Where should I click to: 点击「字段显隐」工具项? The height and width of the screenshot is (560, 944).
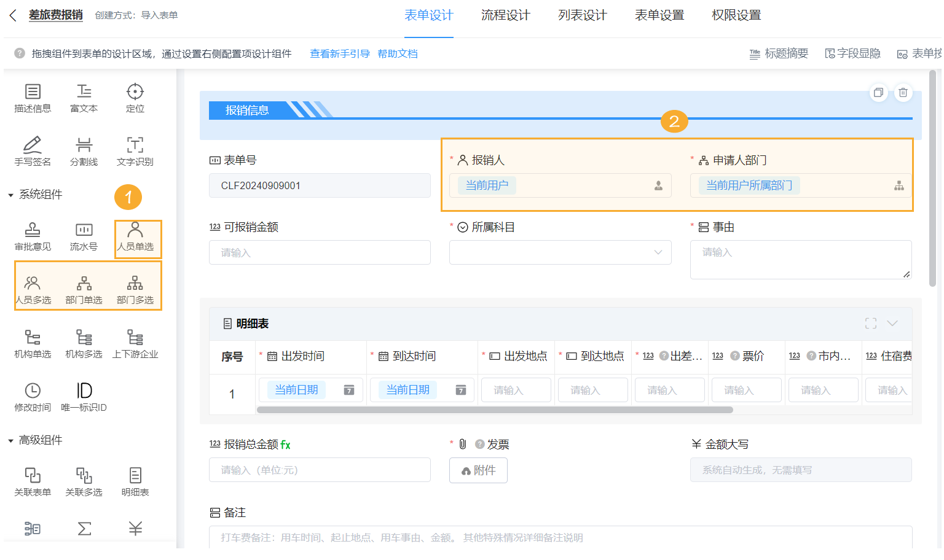[853, 53]
